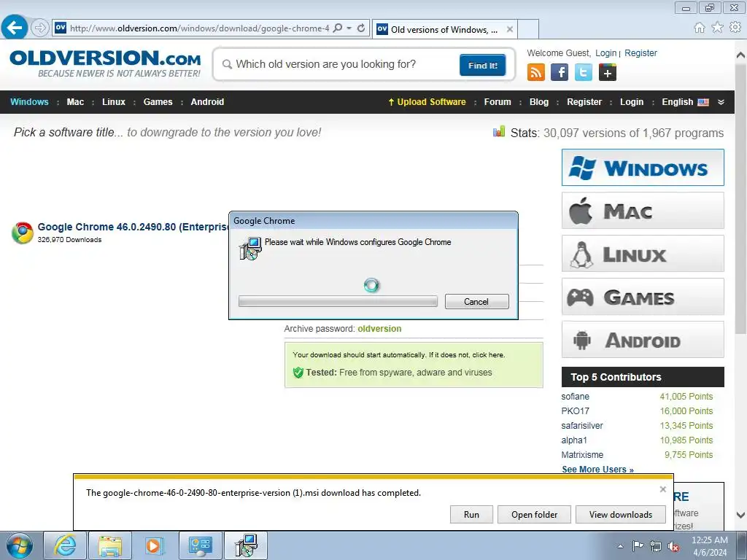Open the Mac item in the navigation bar
747x560 pixels.
click(x=75, y=102)
